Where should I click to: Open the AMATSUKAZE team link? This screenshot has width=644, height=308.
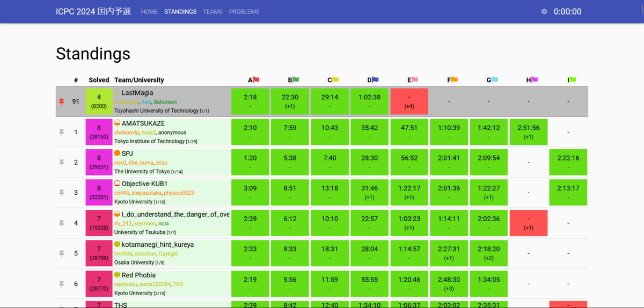tap(143, 123)
